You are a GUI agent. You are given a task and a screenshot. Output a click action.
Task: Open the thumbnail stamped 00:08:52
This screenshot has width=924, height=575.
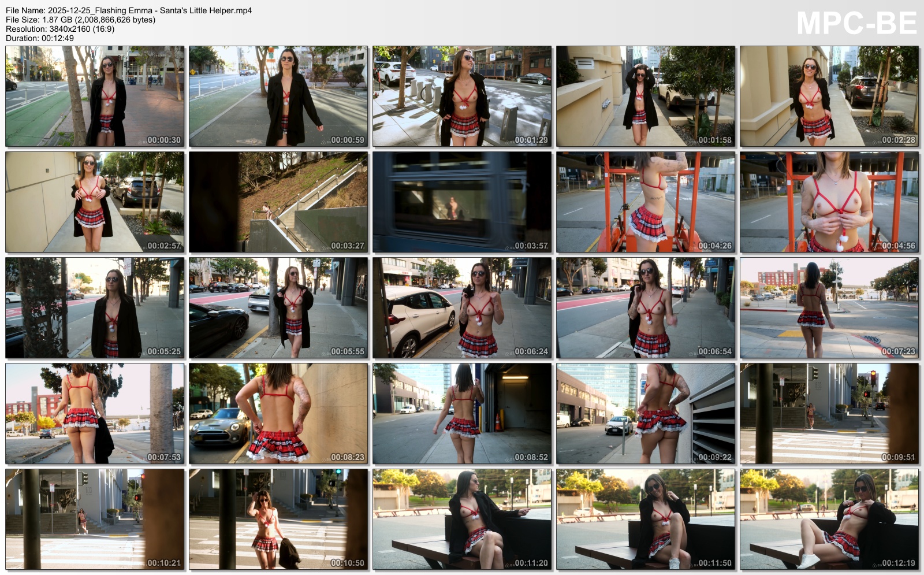pyautogui.click(x=462, y=414)
